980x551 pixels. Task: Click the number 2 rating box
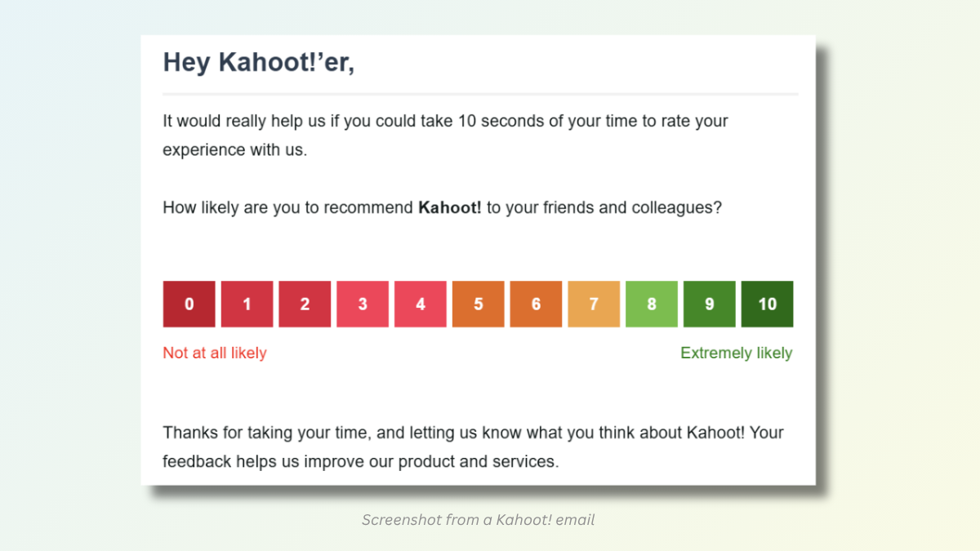tap(305, 304)
